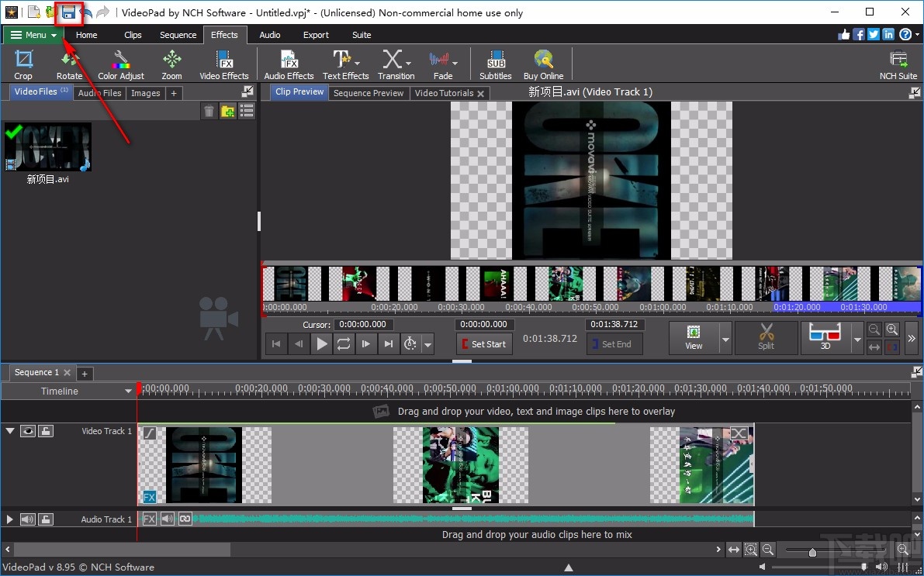Open the Menu dropdown
The image size is (924, 576).
31,34
